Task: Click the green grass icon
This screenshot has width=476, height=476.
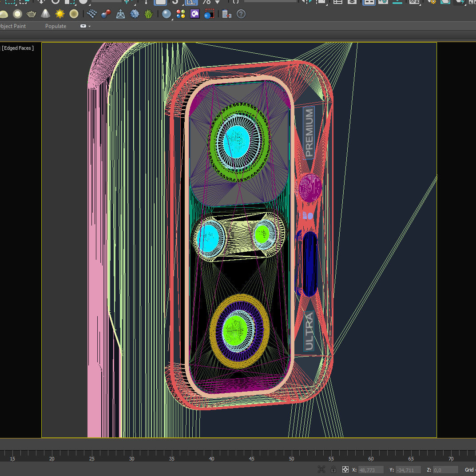Action: click(x=148, y=14)
